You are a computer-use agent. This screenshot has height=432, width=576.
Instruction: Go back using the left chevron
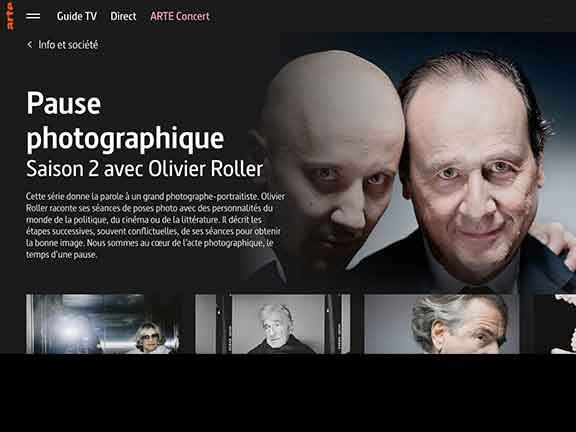coord(30,44)
